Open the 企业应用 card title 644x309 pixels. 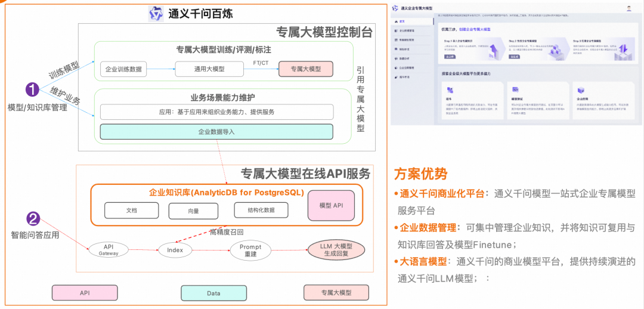pyautogui.click(x=581, y=99)
